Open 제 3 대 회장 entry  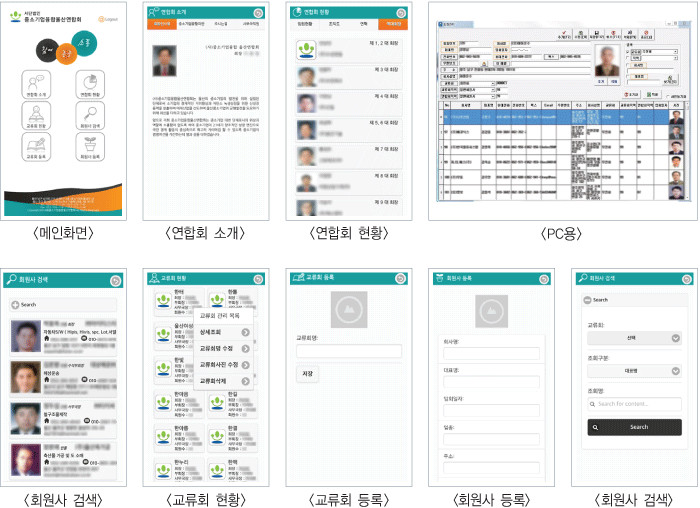pos(349,77)
